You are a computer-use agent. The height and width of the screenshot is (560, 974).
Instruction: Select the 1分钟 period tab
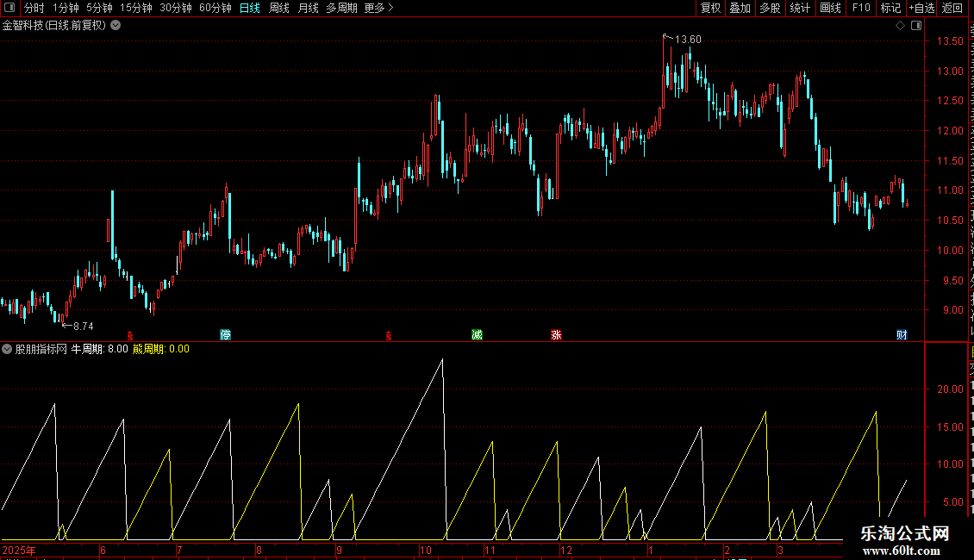point(66,8)
